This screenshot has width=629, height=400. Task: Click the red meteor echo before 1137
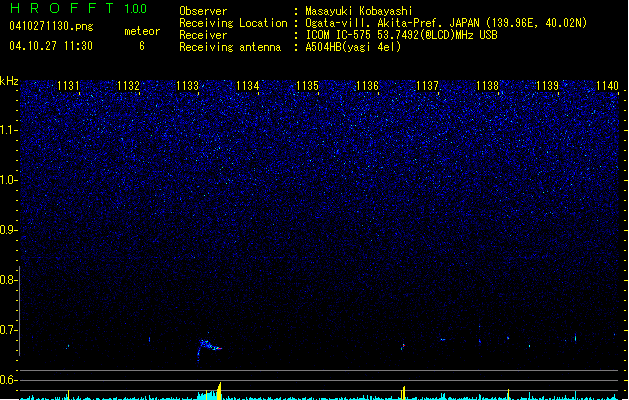click(x=403, y=346)
